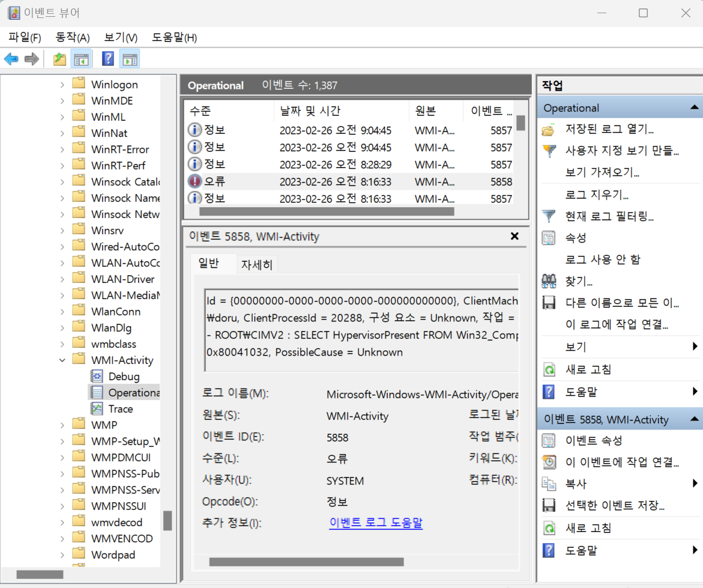Click the forward arrow toolbar icon
Screen dimensions: 703x588
point(31,59)
